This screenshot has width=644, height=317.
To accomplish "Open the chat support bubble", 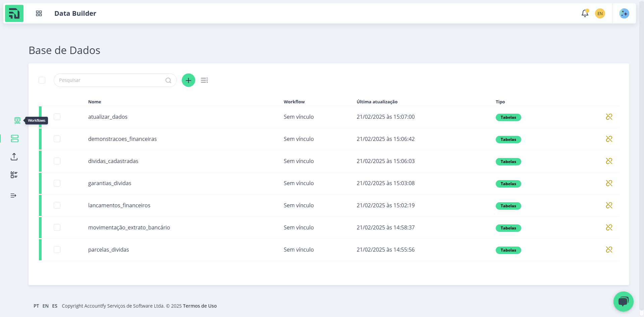I will click(x=624, y=302).
